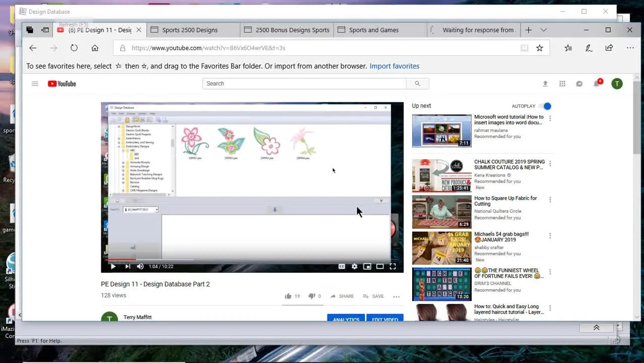Open the Add notes pen icon
This screenshot has height=363, width=644.
(589, 48)
